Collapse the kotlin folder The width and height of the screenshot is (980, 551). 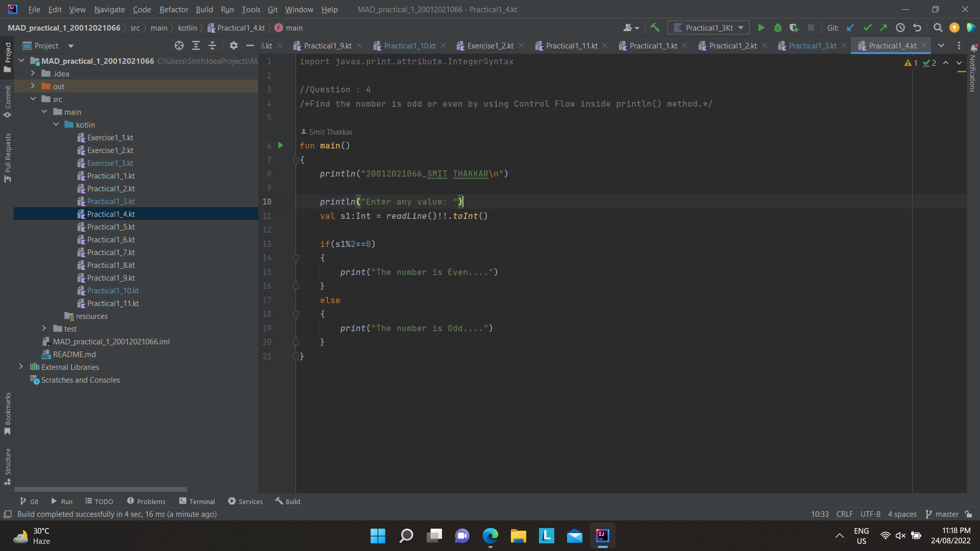pyautogui.click(x=56, y=124)
